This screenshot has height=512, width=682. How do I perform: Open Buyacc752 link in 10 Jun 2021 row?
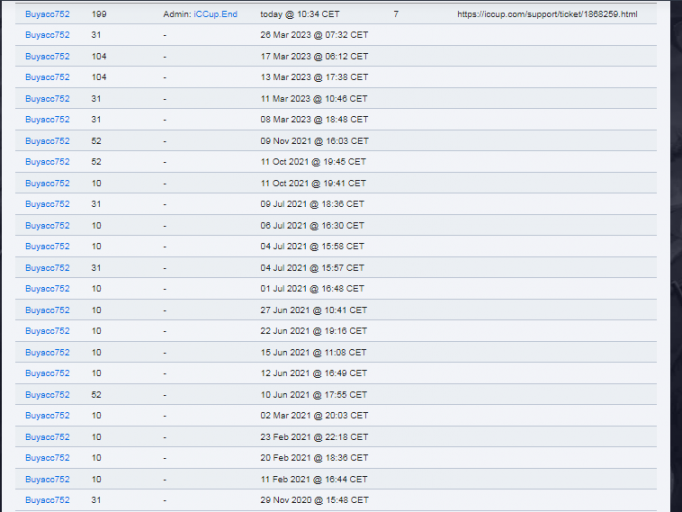[47, 395]
